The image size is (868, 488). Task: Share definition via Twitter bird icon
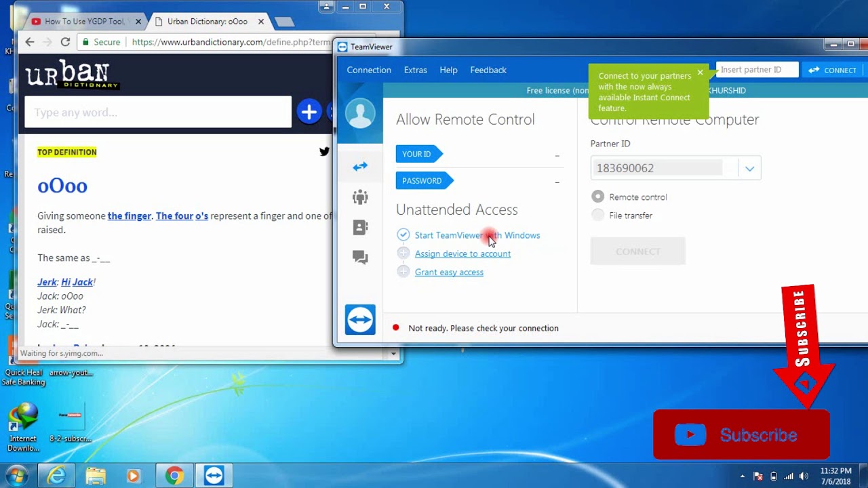pos(324,152)
